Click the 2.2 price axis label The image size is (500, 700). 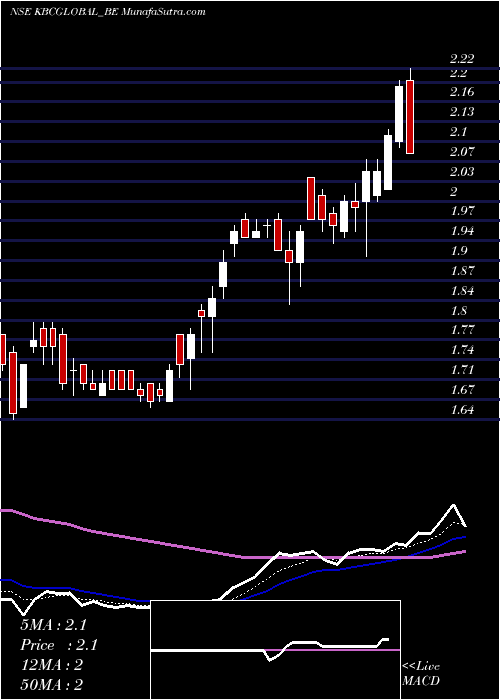458,72
